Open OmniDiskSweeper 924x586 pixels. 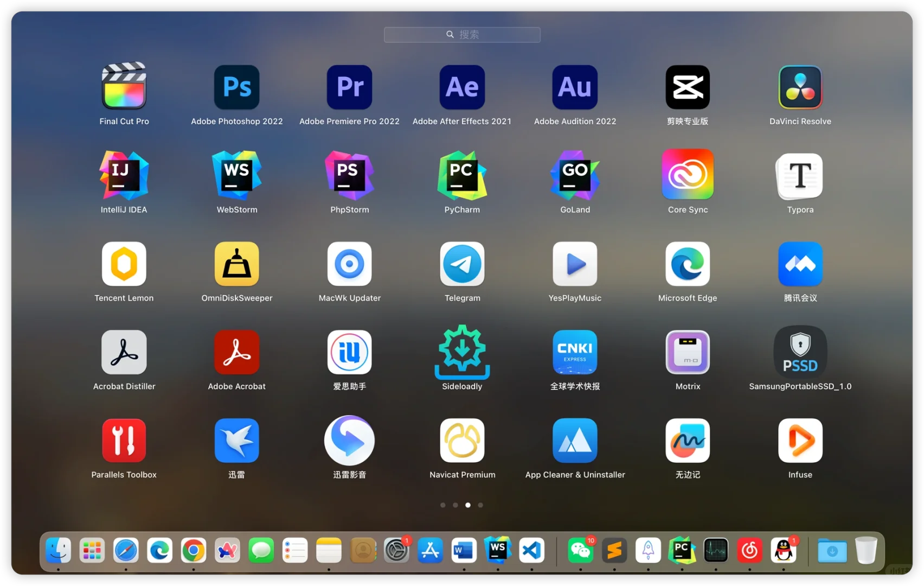237,264
